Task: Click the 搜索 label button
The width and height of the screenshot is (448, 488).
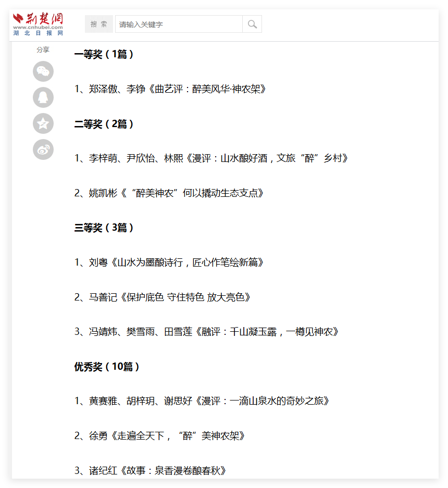Action: pos(98,24)
